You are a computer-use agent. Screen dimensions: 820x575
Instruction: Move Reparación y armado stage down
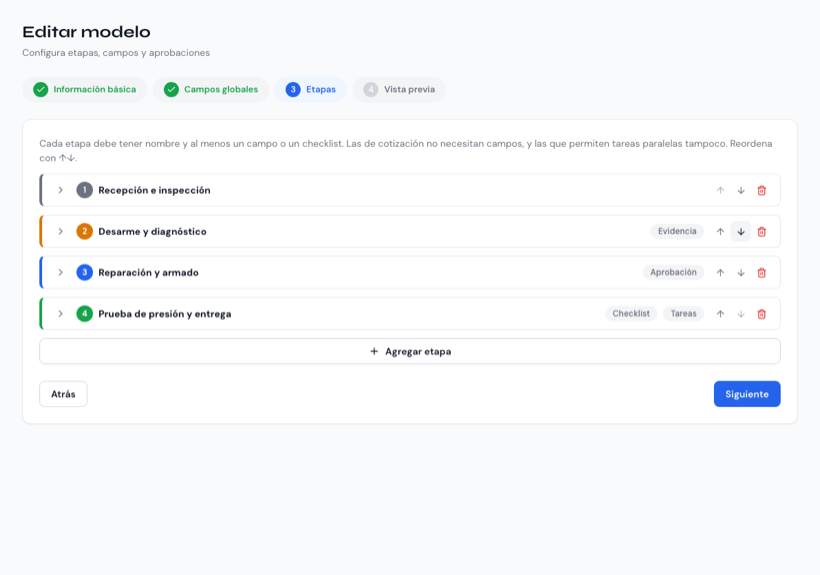point(741,273)
